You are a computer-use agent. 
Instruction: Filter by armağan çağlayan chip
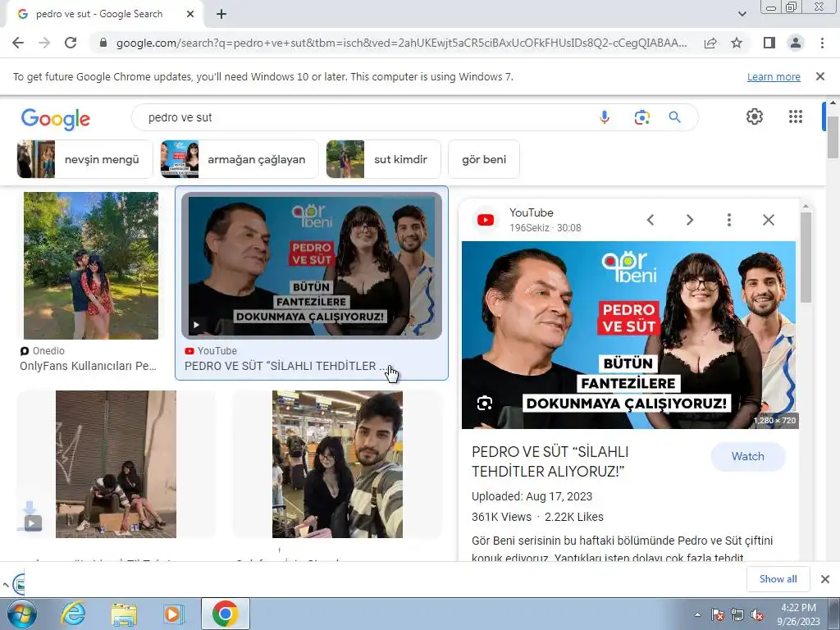[x=240, y=159]
